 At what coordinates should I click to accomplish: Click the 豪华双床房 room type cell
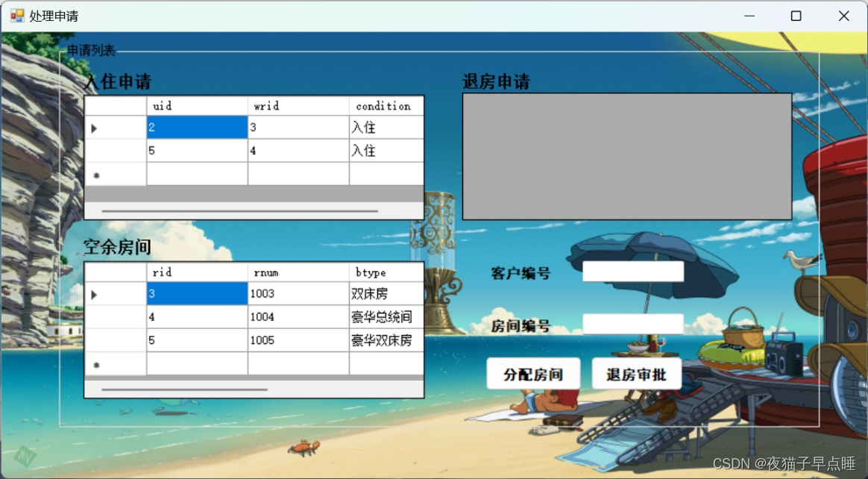click(x=386, y=340)
